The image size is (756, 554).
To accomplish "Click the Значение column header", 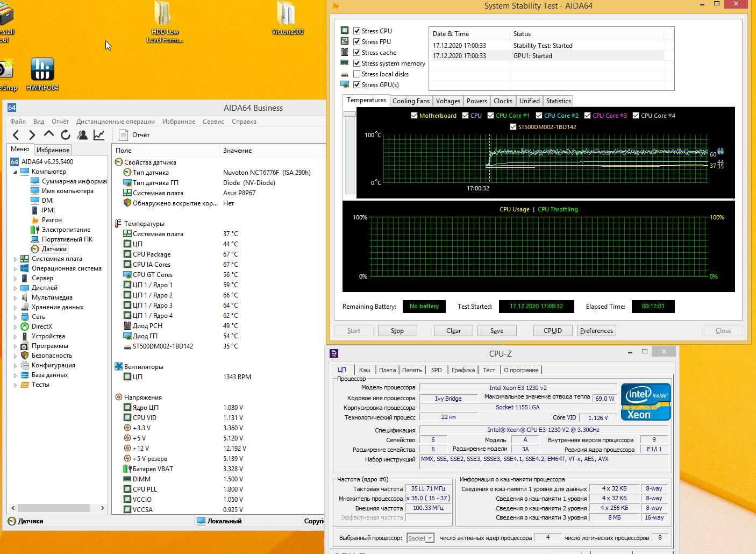I will [x=272, y=151].
